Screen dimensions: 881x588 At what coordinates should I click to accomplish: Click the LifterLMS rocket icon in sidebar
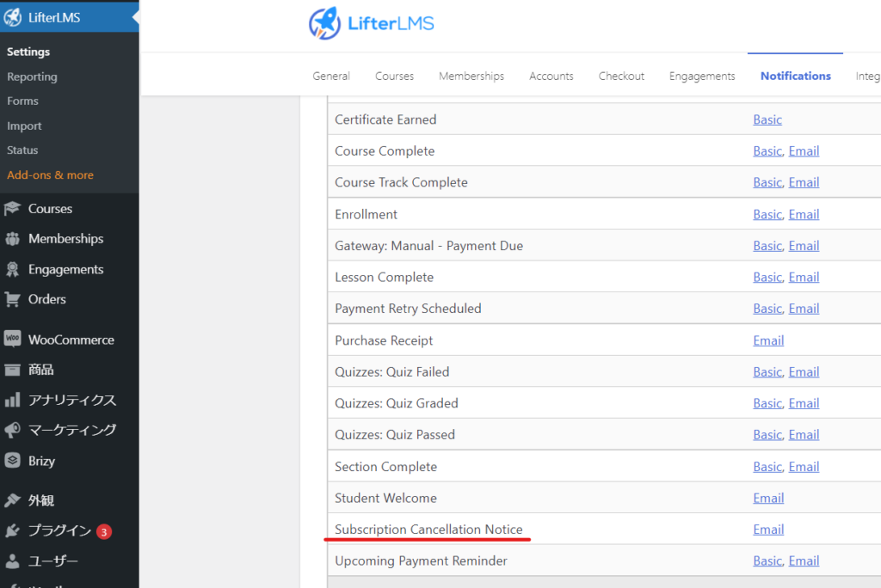[x=12, y=17]
